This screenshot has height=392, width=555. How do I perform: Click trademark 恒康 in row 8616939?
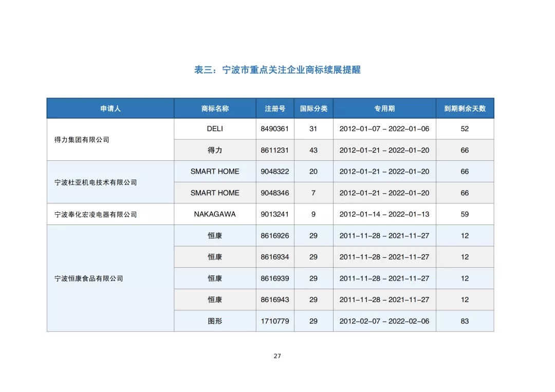pos(215,278)
